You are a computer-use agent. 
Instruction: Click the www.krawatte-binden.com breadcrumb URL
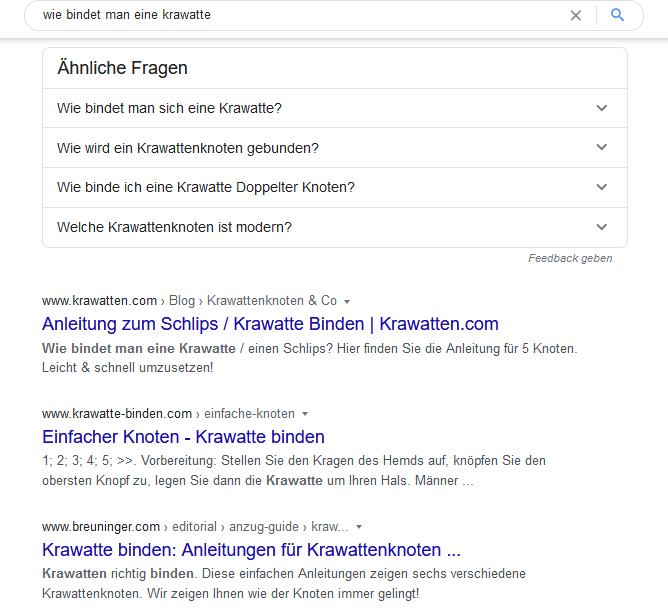point(117,413)
